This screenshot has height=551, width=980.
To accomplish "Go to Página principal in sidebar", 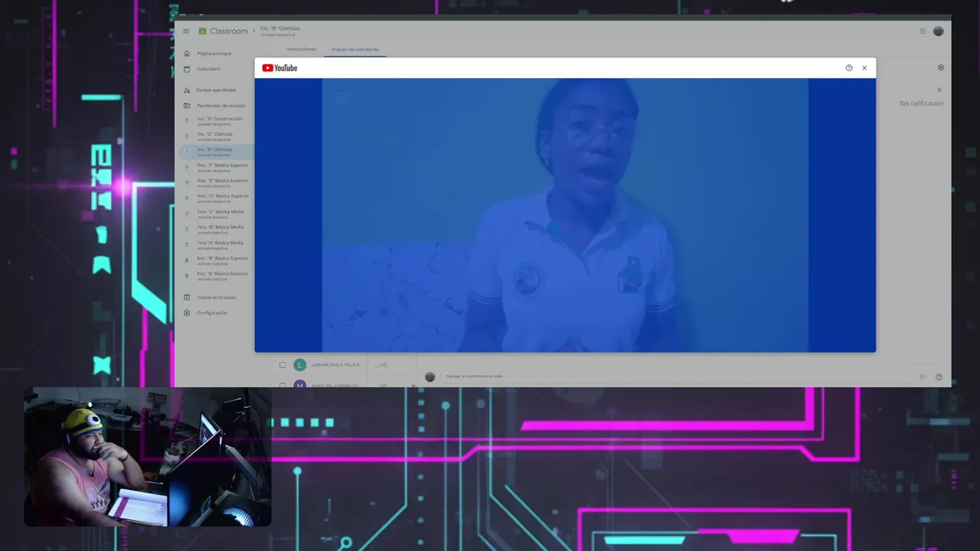I will click(214, 54).
